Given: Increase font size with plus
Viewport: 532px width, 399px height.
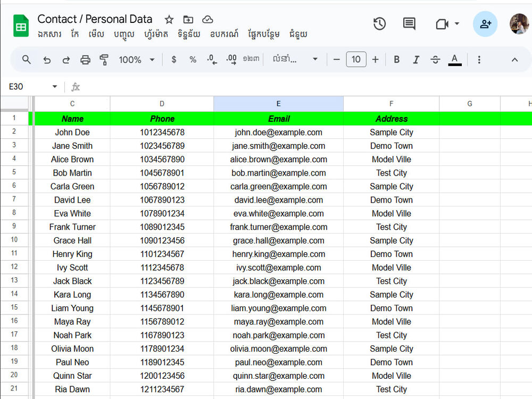Looking at the screenshot, I should tap(375, 60).
